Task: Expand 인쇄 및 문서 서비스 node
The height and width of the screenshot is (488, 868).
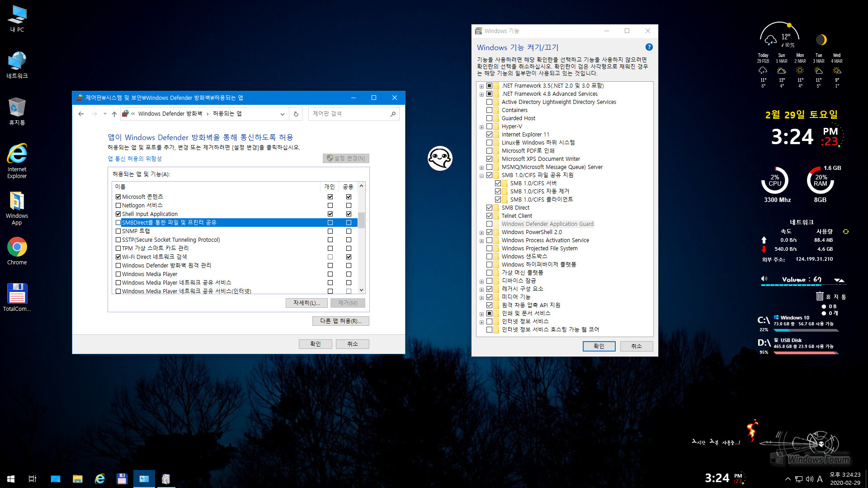Action: 481,314
